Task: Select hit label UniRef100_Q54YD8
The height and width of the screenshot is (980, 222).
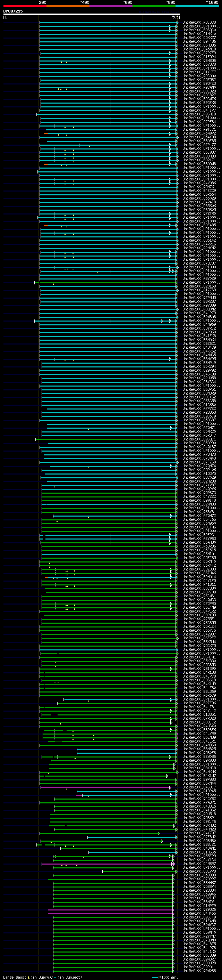Action: (x=199, y=137)
